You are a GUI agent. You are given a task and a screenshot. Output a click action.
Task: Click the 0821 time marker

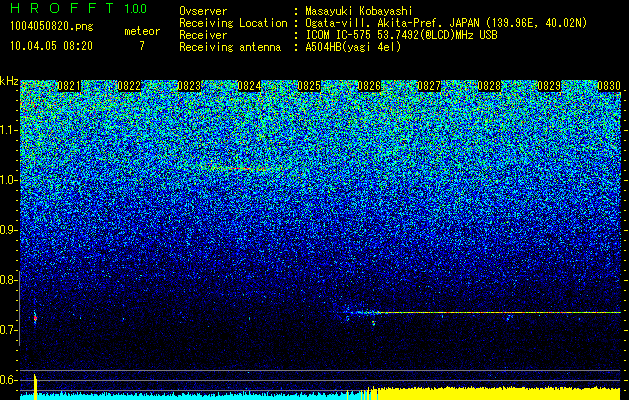click(69, 86)
